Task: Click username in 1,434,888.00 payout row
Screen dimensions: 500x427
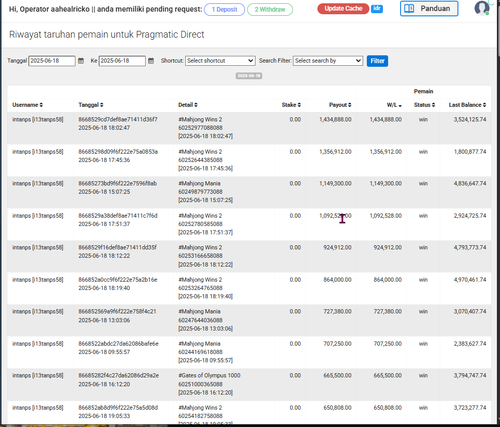Action: coord(38,119)
